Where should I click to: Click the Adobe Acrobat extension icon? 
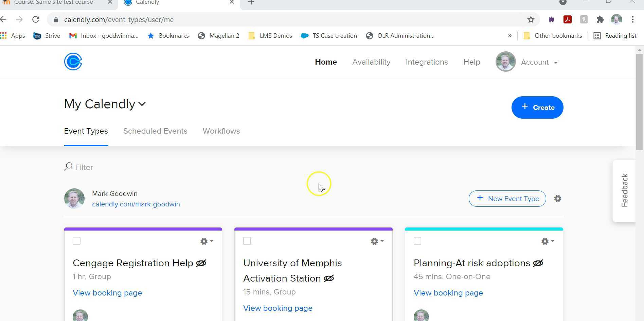[x=568, y=20]
